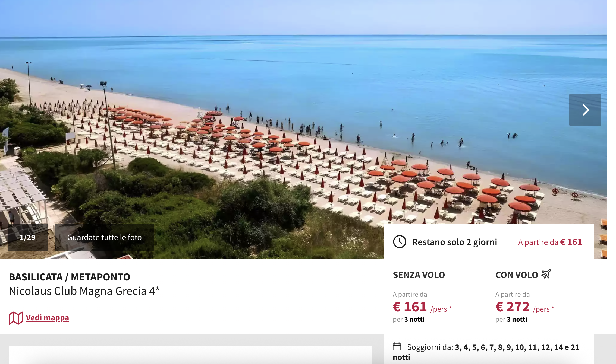616x364 pixels.
Task: Select the SENZA VOLO option
Action: (x=419, y=275)
